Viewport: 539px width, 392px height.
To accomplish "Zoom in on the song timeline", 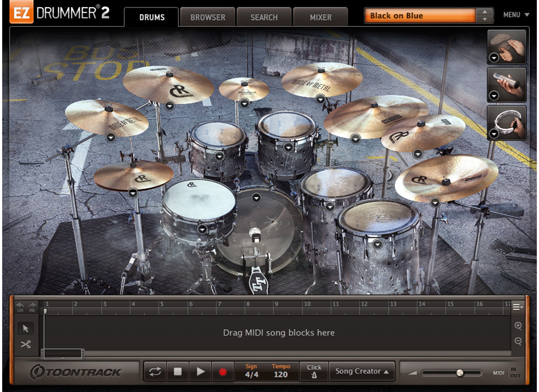I will 518,326.
